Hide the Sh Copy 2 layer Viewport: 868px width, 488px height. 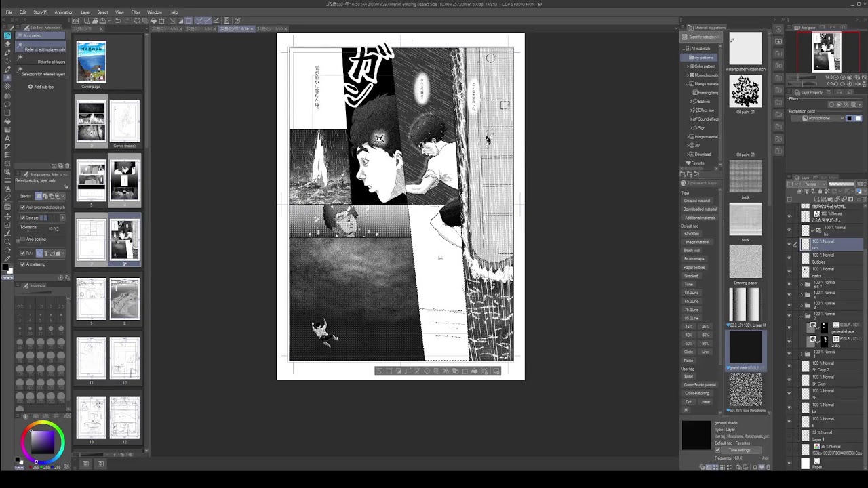pos(789,366)
